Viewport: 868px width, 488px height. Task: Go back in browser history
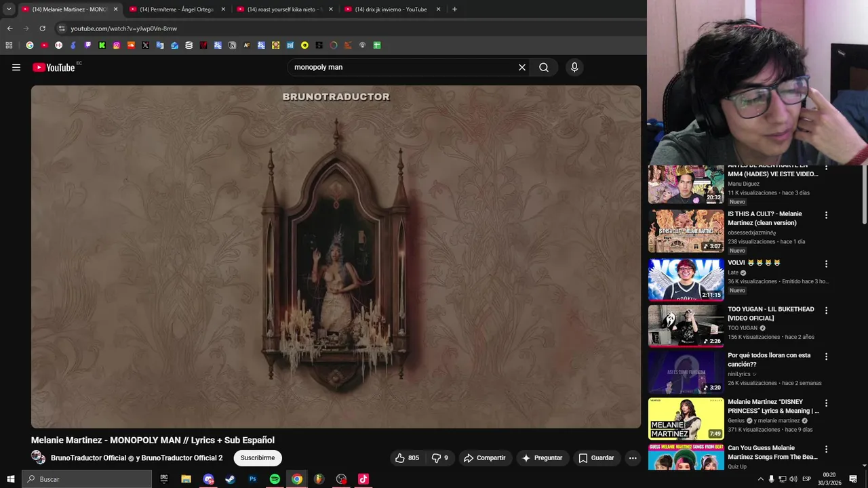(9, 28)
